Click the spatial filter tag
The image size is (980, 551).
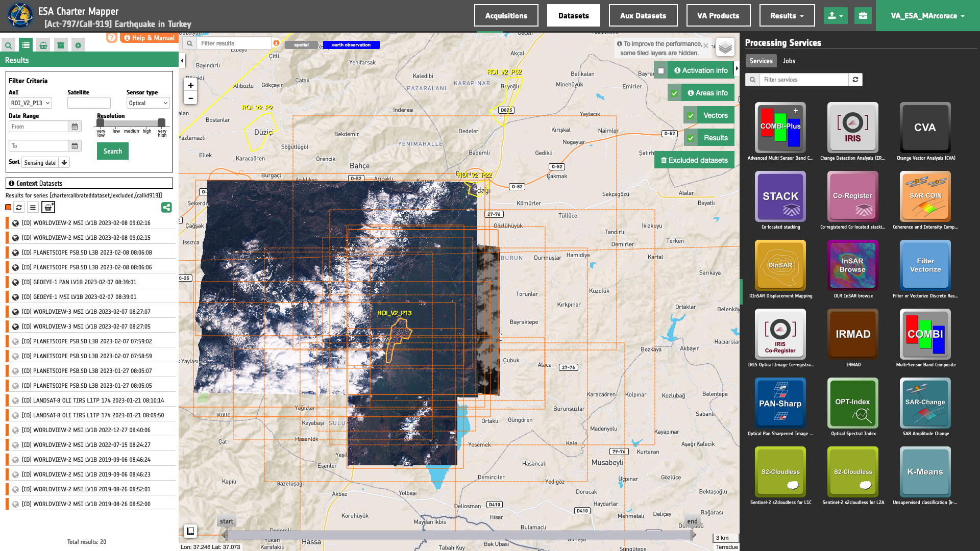[301, 45]
